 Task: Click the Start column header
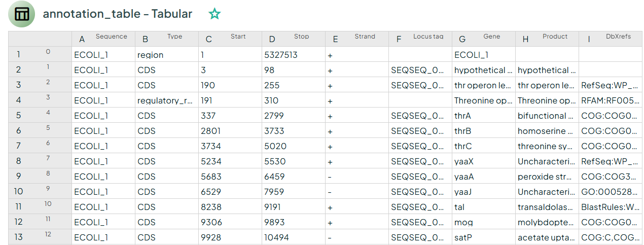[x=230, y=39]
